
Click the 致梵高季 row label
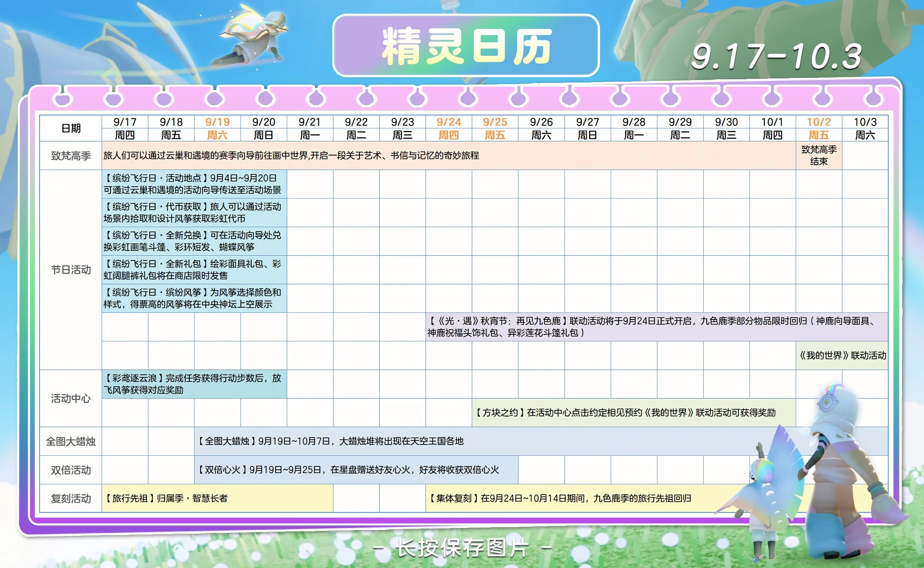[71, 156]
